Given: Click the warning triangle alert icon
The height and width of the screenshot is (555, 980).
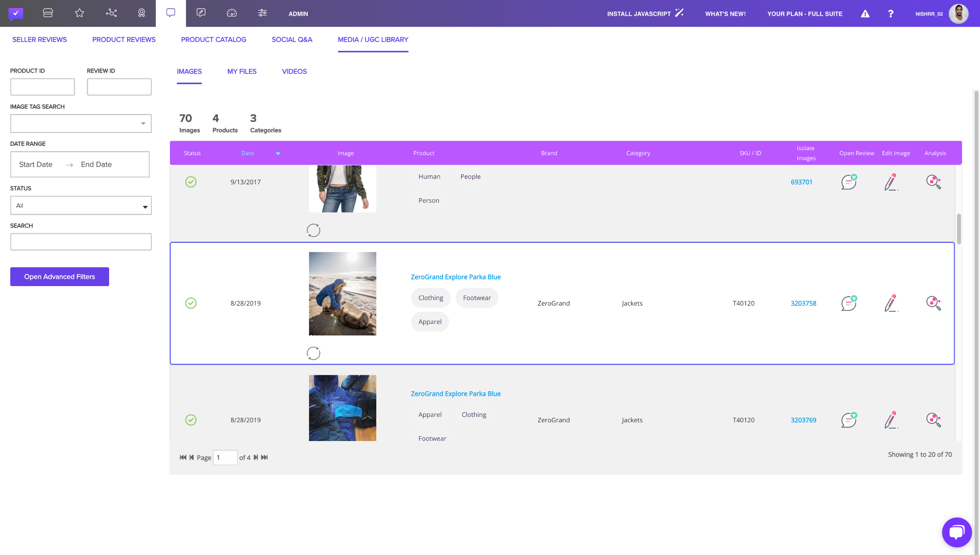Looking at the screenshot, I should point(865,14).
